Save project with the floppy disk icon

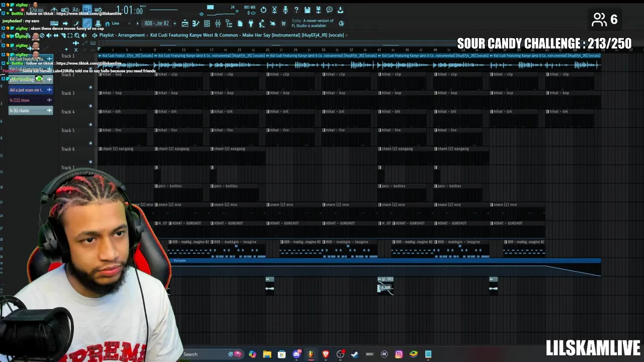click(x=307, y=10)
